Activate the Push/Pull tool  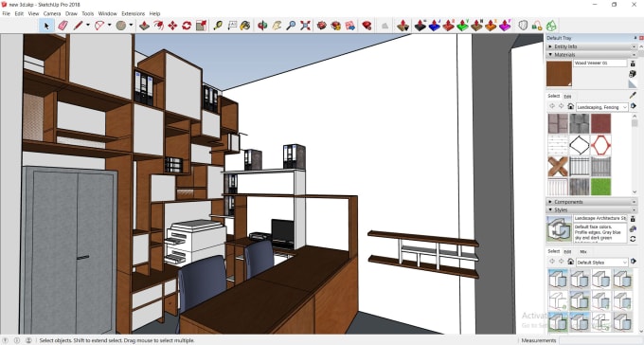click(x=144, y=26)
